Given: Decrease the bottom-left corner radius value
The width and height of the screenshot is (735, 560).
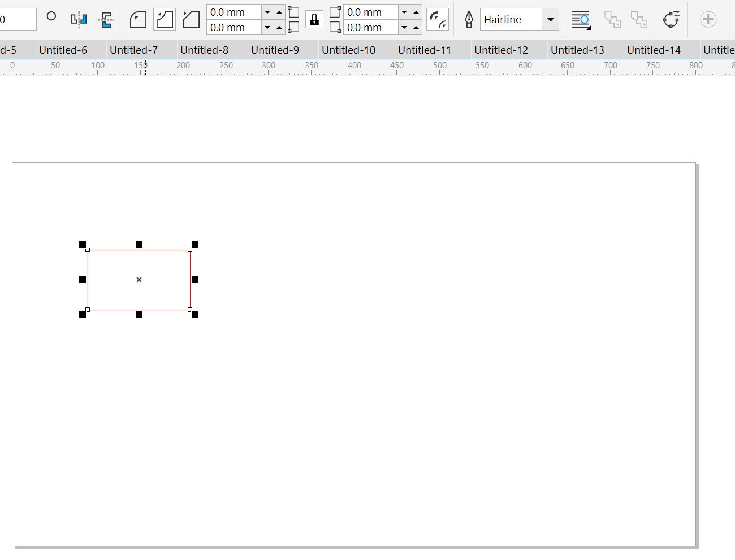Looking at the screenshot, I should tap(267, 27).
